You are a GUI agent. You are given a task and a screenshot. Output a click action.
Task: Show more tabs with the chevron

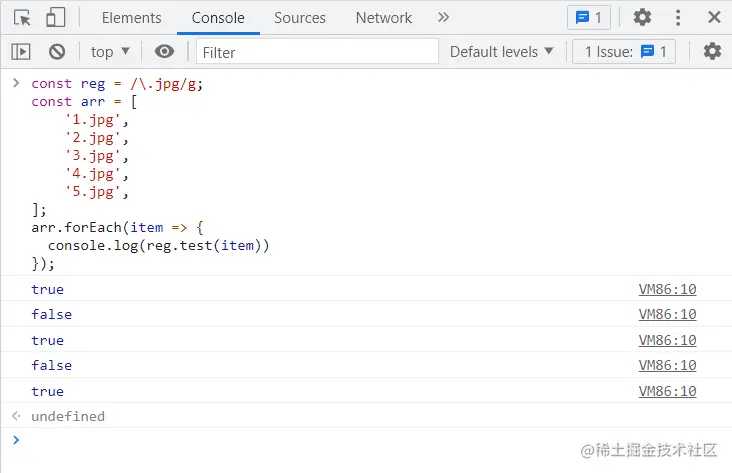click(x=444, y=17)
